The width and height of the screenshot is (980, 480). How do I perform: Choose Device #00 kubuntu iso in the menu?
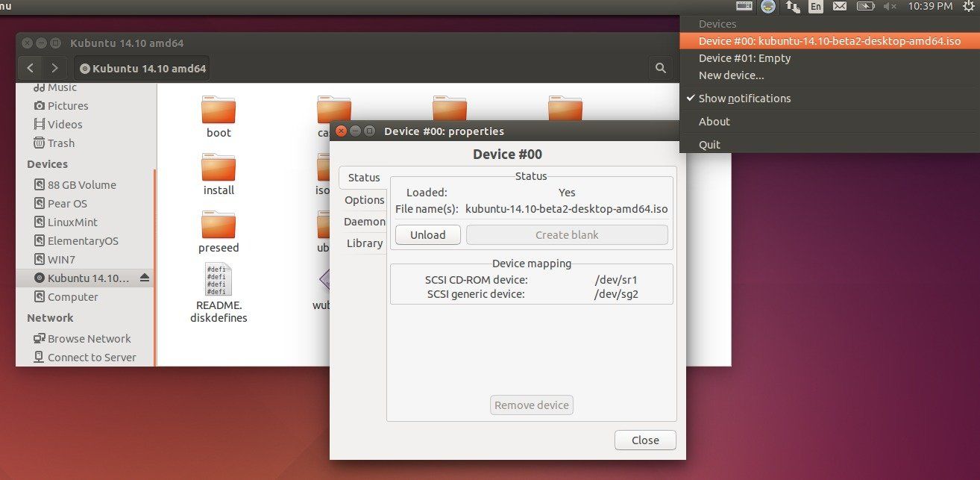828,41
